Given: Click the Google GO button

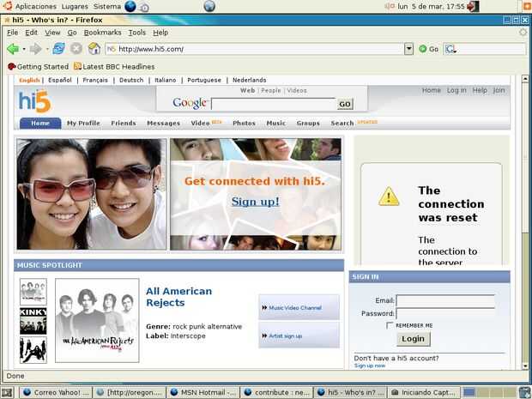Looking at the screenshot, I should click(x=345, y=104).
